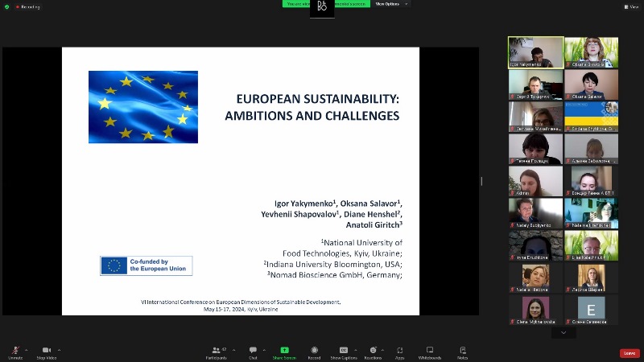Viewport: 644px width, 362px height.
Task: Click the Record icon
Action: click(314, 350)
